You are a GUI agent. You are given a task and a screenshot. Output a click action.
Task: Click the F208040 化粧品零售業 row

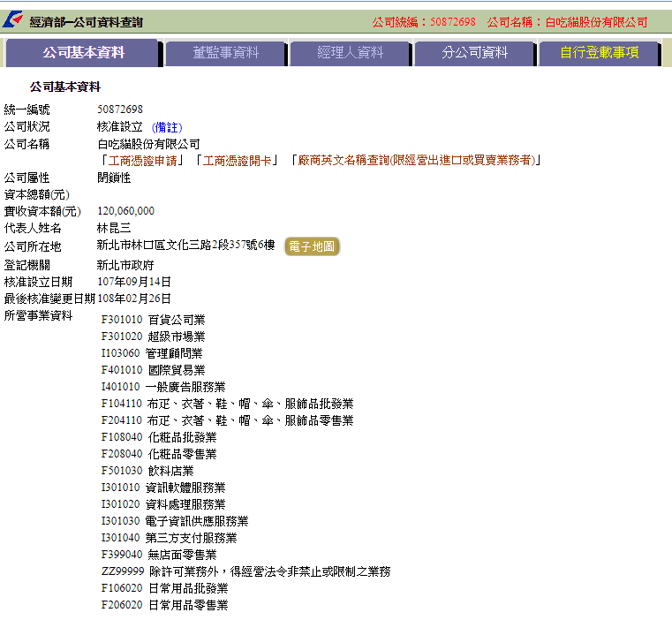(x=159, y=454)
